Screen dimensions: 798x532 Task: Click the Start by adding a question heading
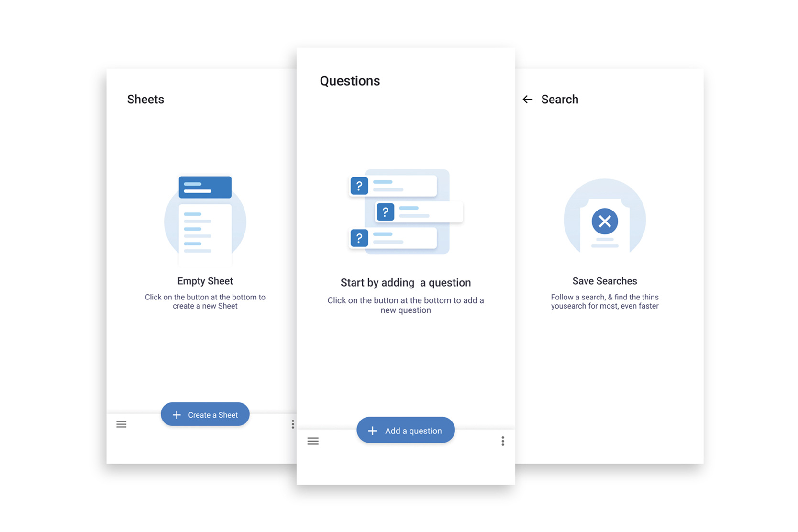[x=405, y=283]
